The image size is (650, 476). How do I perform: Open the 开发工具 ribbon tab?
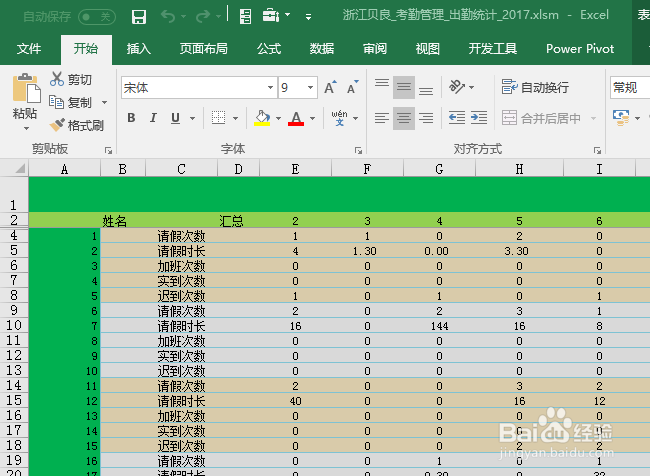492,49
